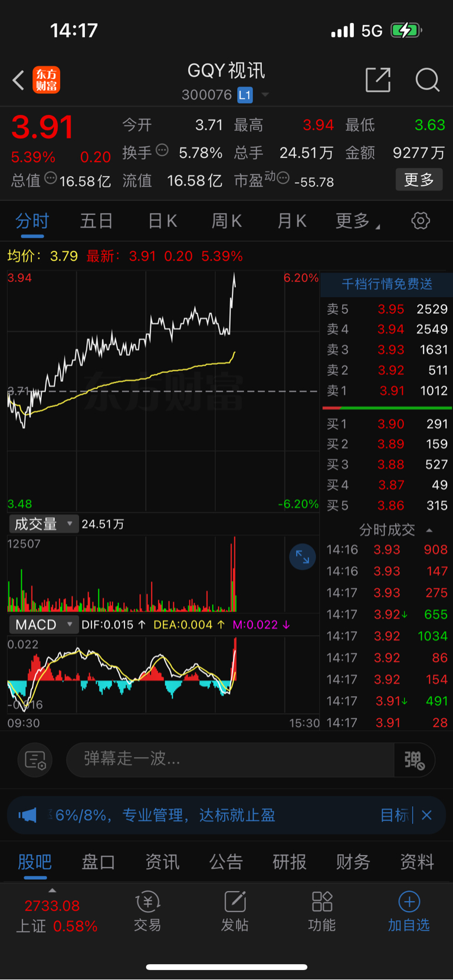Viewport: 453px width, 980px height.
Task: Tap the battery charging icon
Action: pos(406,30)
